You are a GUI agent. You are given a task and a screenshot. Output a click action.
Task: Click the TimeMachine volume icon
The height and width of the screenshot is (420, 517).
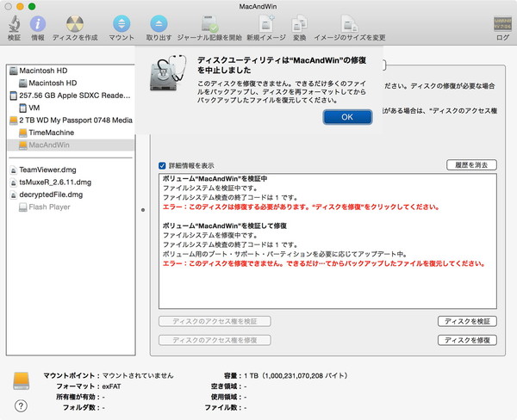[x=23, y=133]
